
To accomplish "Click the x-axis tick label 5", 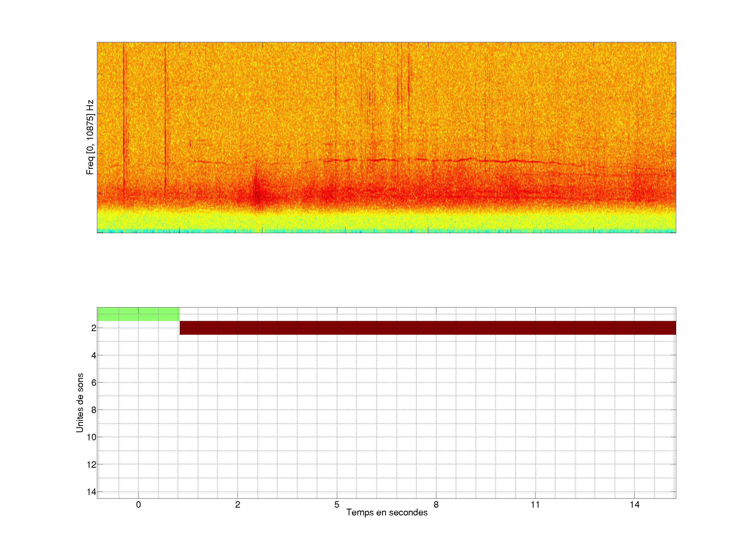I will (x=337, y=505).
